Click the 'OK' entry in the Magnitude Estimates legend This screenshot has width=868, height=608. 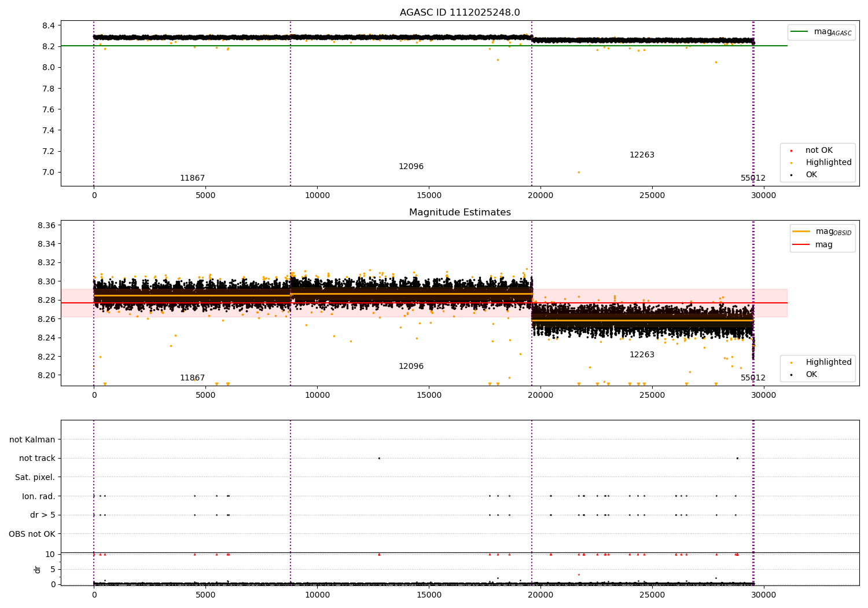(x=811, y=375)
